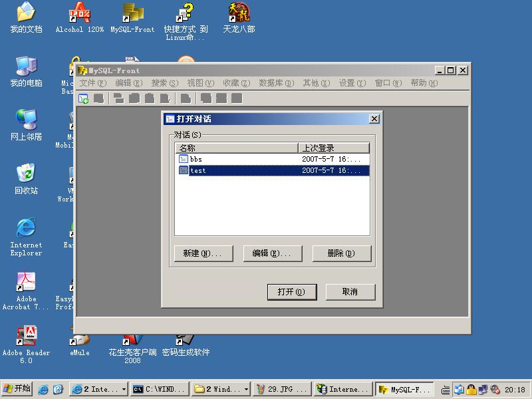Open the 数据库(D) menu
This screenshot has height=399, width=532.
276,82
